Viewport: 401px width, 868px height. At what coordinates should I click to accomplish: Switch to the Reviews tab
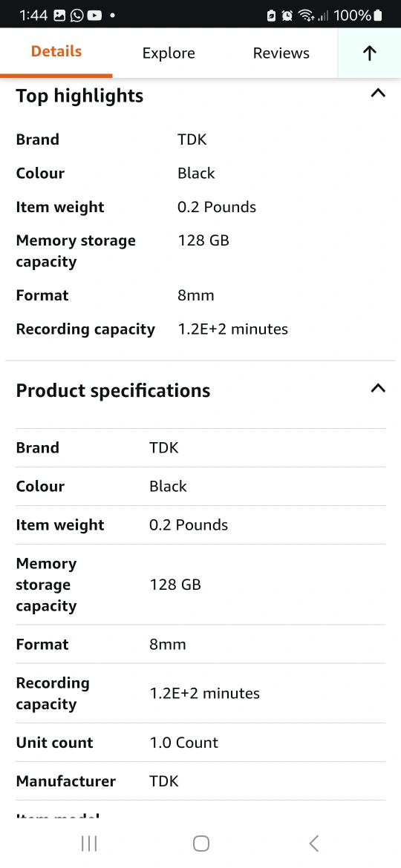(281, 53)
